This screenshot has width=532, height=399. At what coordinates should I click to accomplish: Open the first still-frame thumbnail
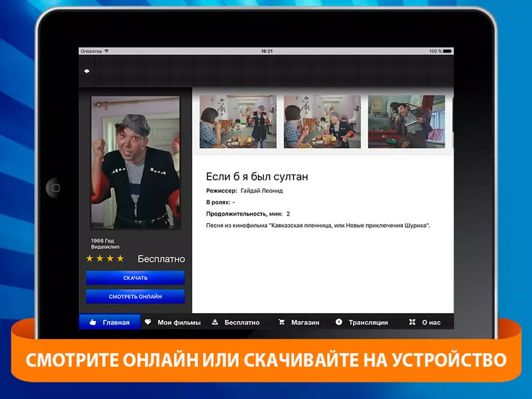pyautogui.click(x=238, y=121)
